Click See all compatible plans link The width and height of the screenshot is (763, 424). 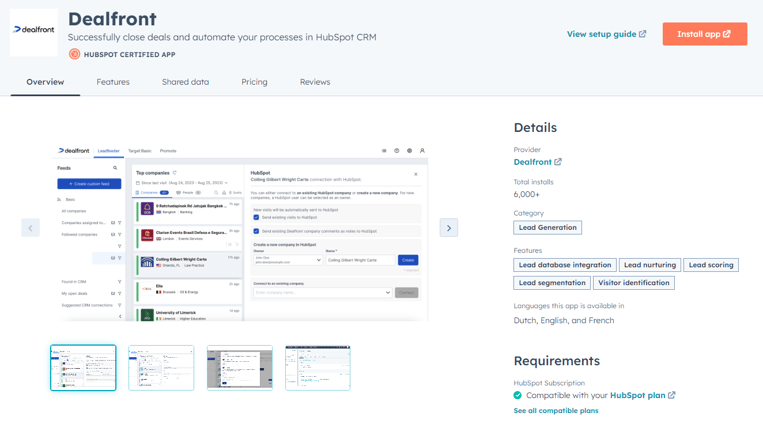coord(556,411)
